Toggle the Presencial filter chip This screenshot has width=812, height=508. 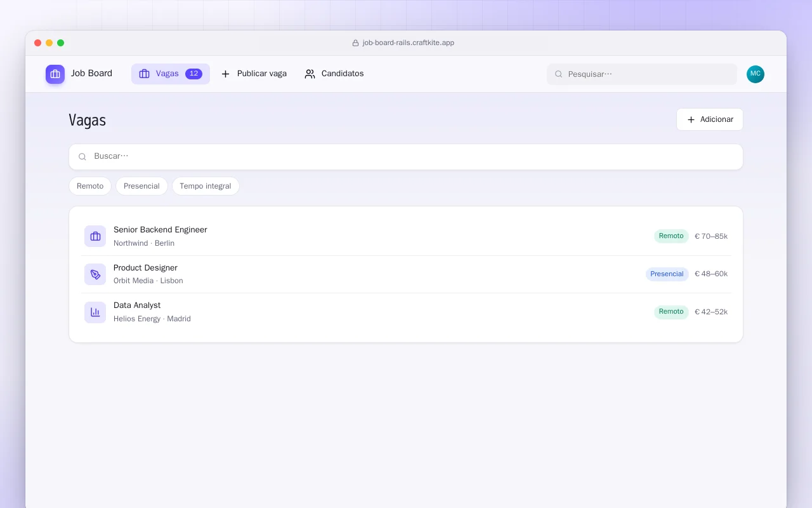[x=141, y=186]
